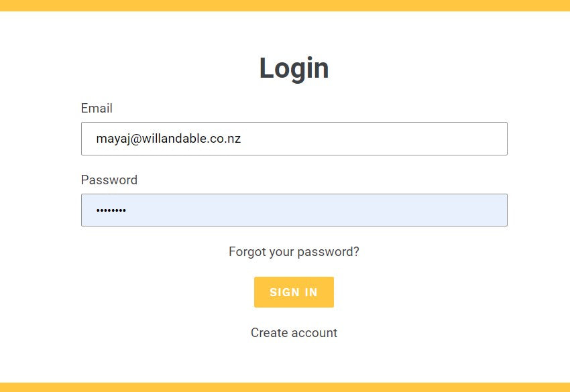
Task: Click the SIGN IN button
Action: [294, 292]
